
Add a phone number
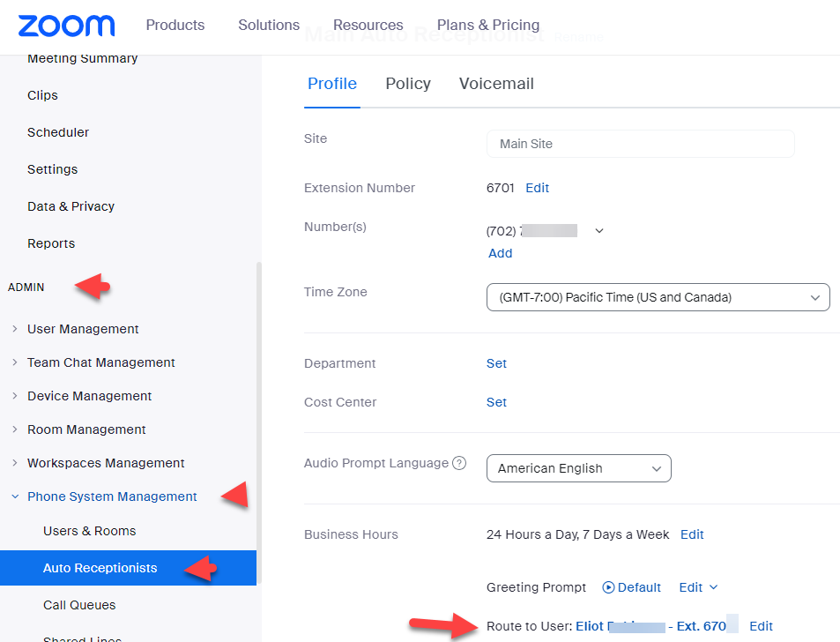click(x=500, y=253)
